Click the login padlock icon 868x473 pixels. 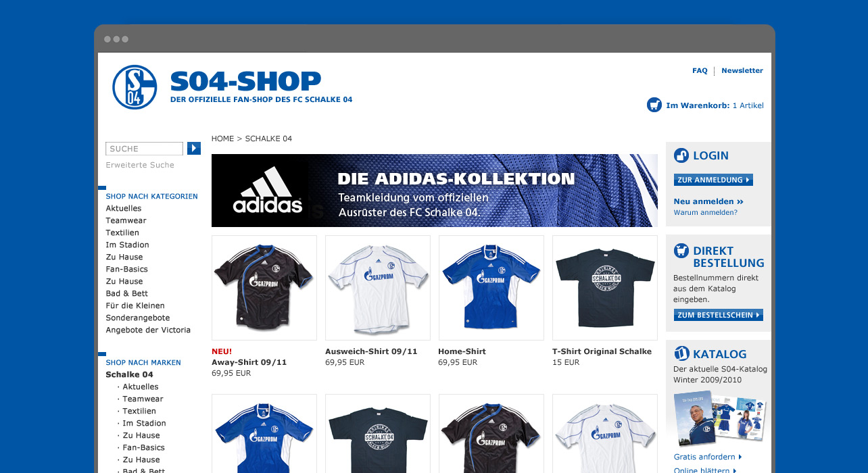(681, 155)
